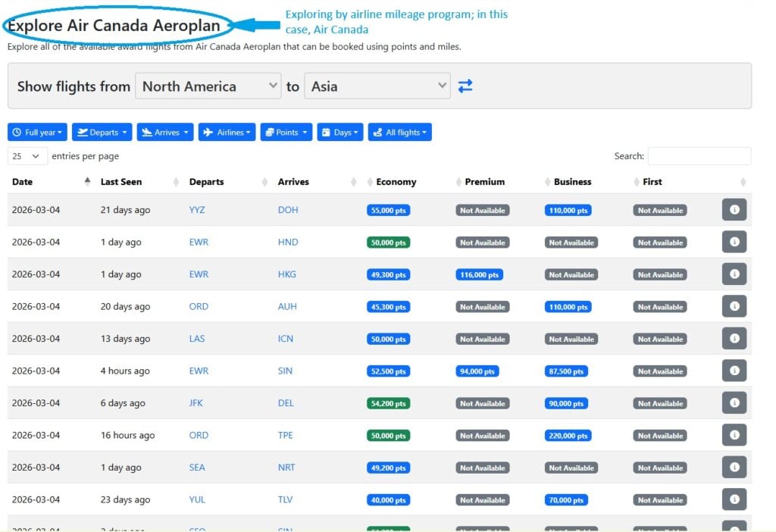The height and width of the screenshot is (532, 776).
Task: Sort table by First column
Action: (652, 182)
